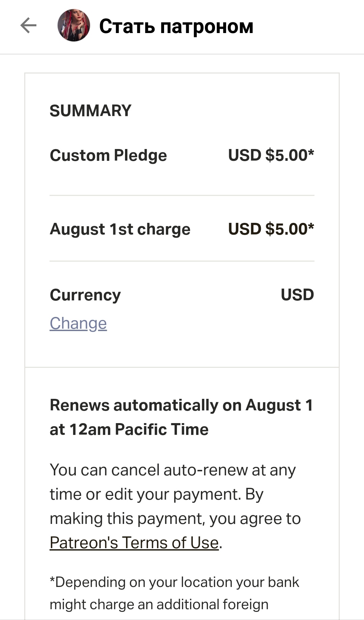Tap 'Renews automatically on August 1' heading line
Image resolution: width=364 pixels, height=620 pixels.
tap(181, 405)
